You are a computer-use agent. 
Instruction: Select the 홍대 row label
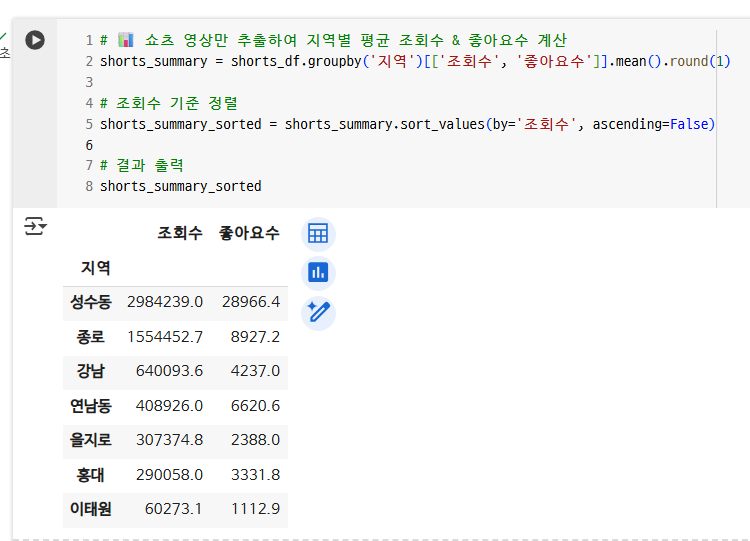[91, 475]
